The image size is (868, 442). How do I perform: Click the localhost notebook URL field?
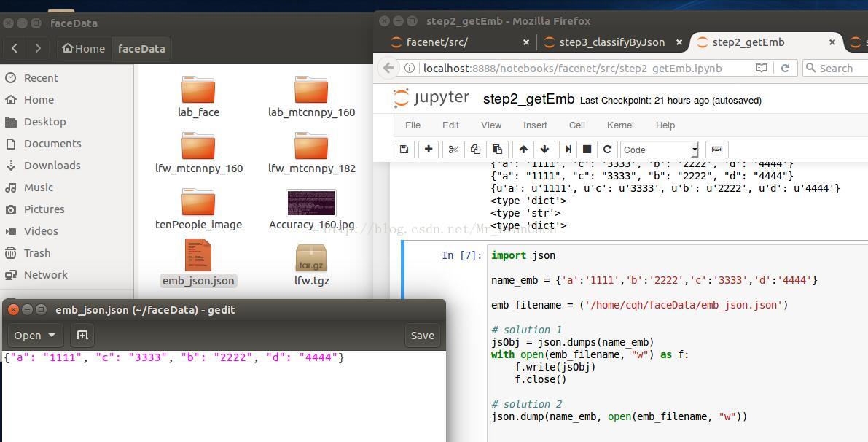[572, 68]
